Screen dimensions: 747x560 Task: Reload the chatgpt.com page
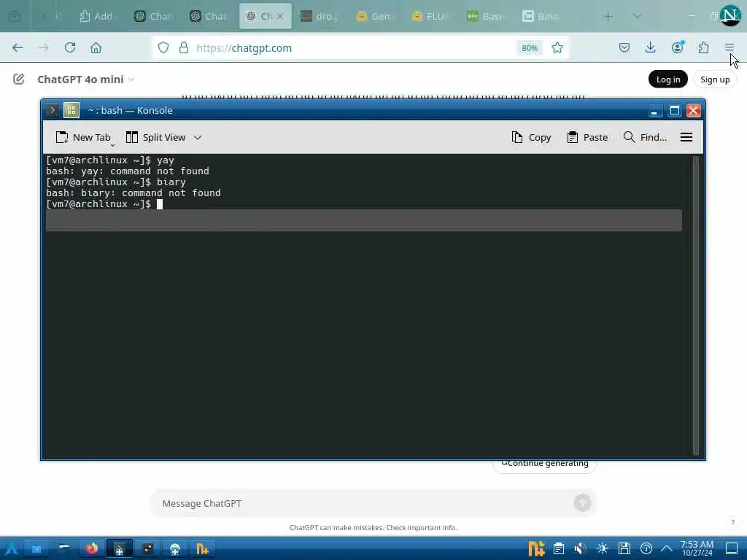click(70, 47)
